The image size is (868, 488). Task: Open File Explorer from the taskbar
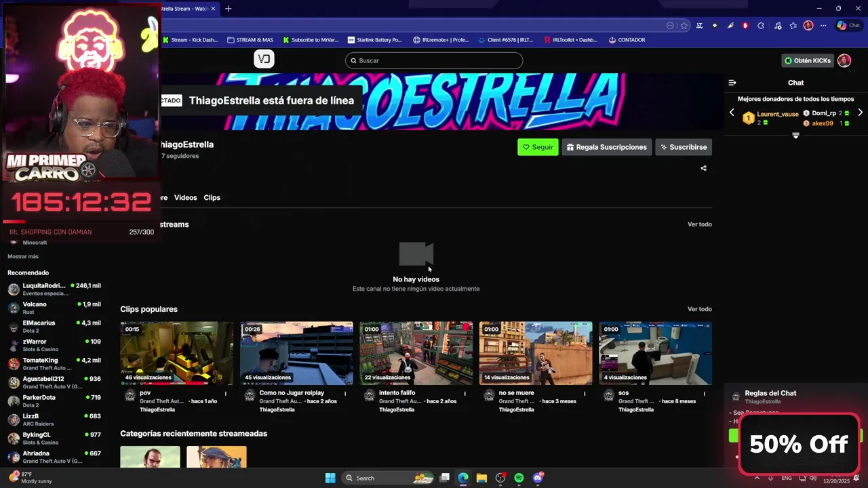click(481, 478)
